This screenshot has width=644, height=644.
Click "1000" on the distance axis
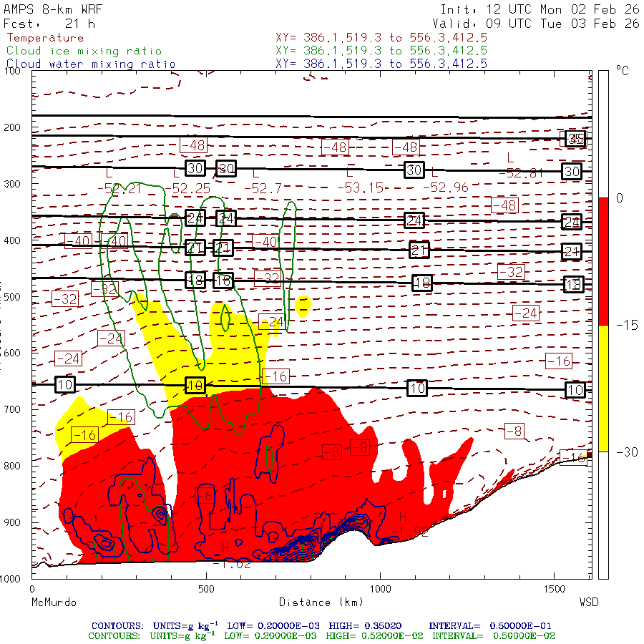[381, 590]
